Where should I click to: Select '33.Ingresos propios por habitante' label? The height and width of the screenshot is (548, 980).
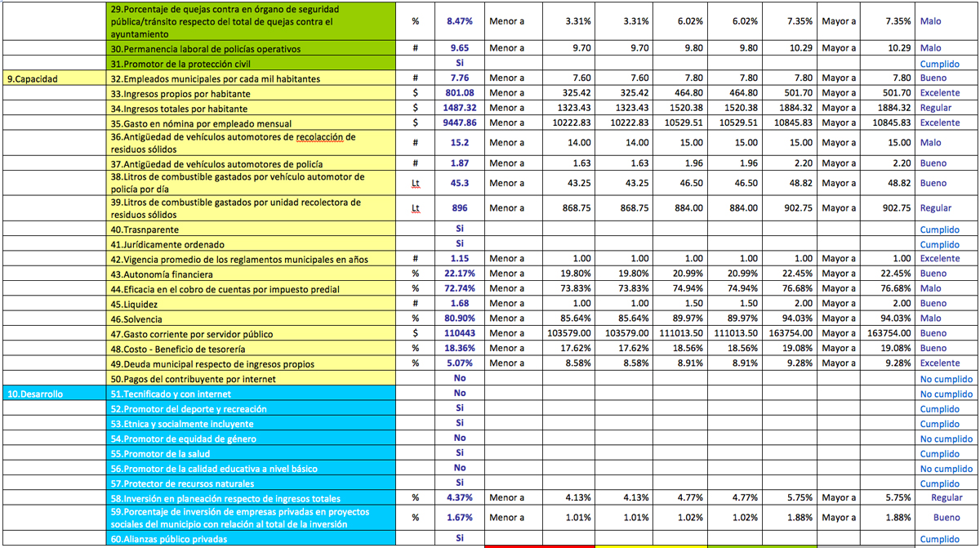point(180,94)
